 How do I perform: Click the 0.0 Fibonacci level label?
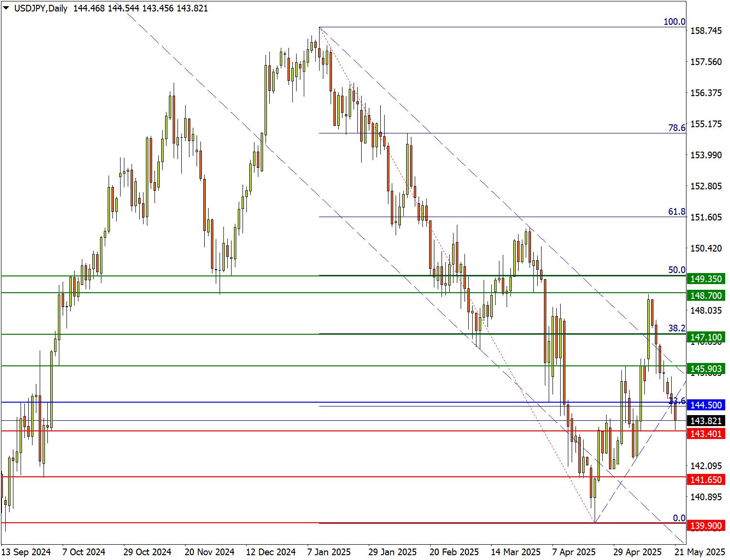coord(679,518)
